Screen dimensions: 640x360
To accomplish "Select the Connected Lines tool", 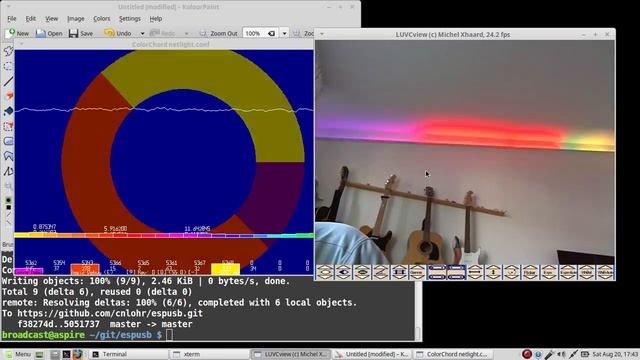I will [8, 171].
